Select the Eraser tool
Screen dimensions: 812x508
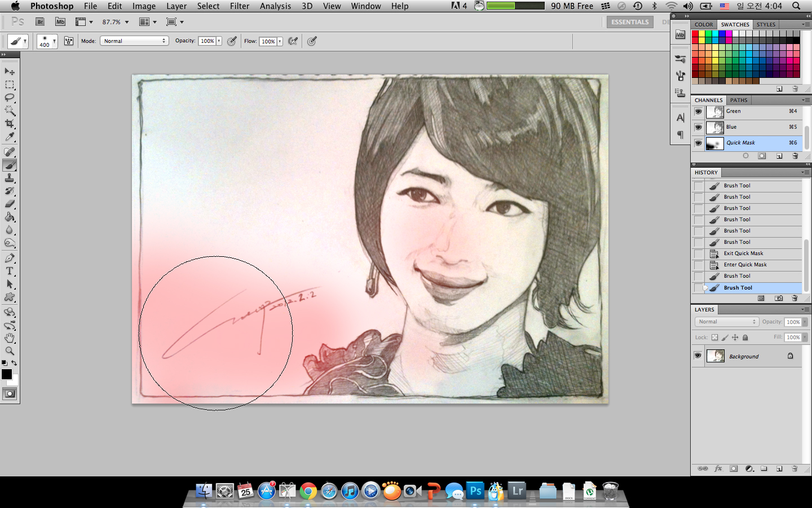pos(10,204)
